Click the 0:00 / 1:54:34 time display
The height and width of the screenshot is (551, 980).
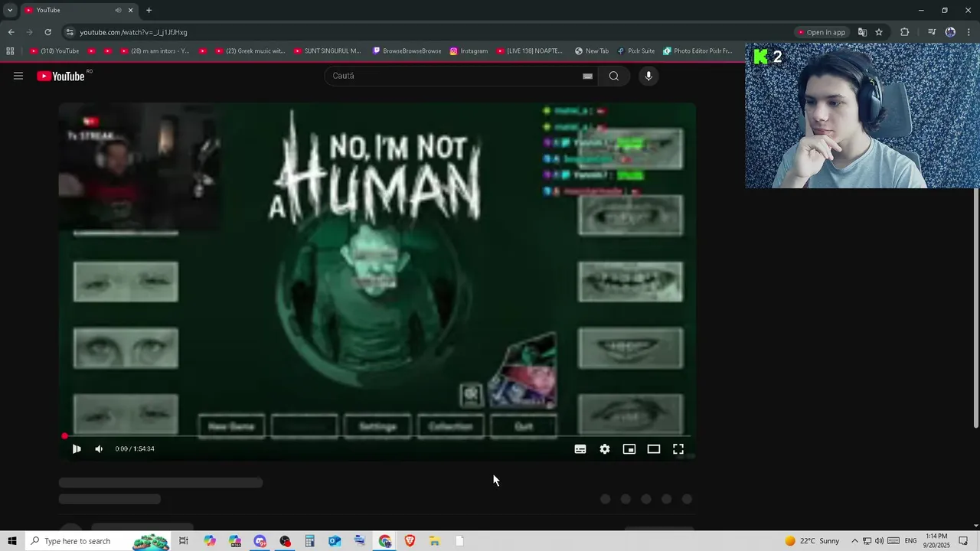click(x=135, y=449)
